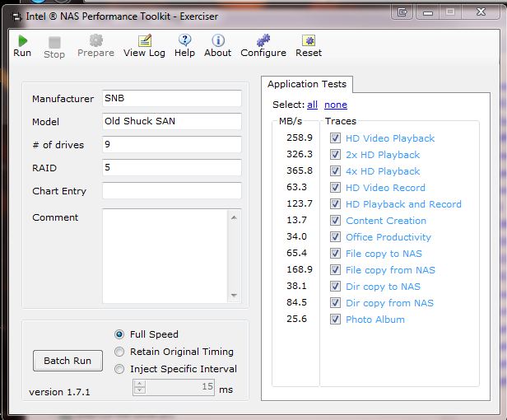Toggle the Office Productivity checkbox

335,237
